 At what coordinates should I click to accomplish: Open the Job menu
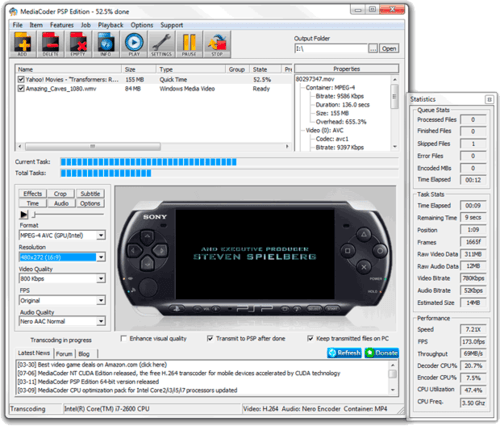(x=86, y=25)
